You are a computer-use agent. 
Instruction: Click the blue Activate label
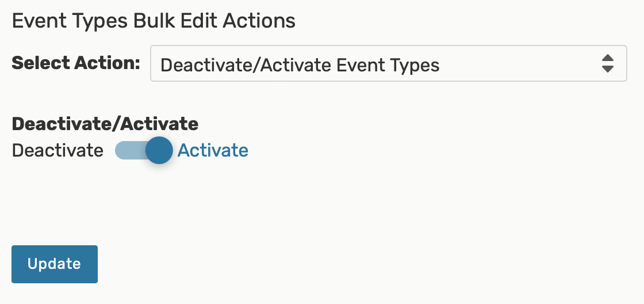pyautogui.click(x=213, y=151)
